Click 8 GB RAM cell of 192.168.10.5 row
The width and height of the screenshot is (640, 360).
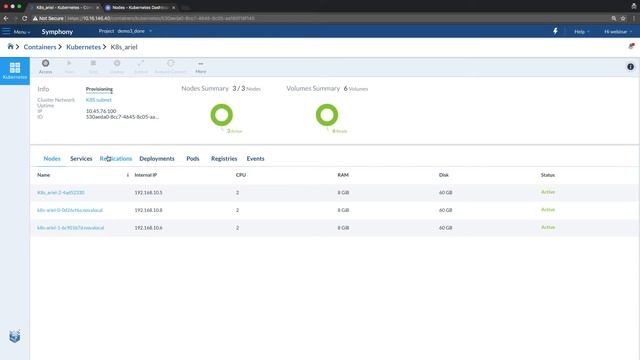pyautogui.click(x=343, y=192)
